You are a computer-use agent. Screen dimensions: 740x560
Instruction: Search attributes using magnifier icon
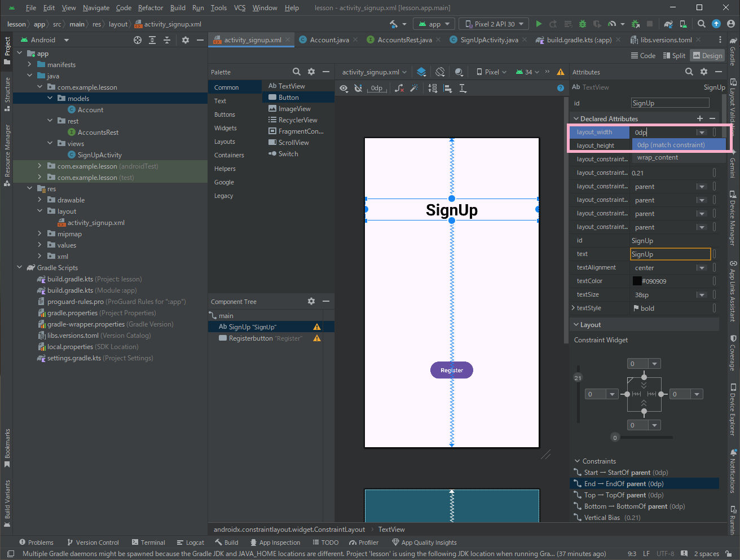pyautogui.click(x=689, y=72)
